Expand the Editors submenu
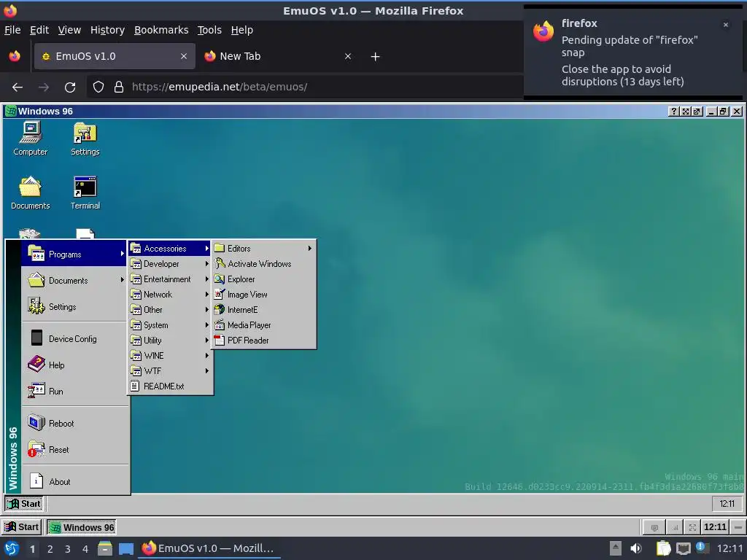Viewport: 747px width, 560px height. point(264,249)
